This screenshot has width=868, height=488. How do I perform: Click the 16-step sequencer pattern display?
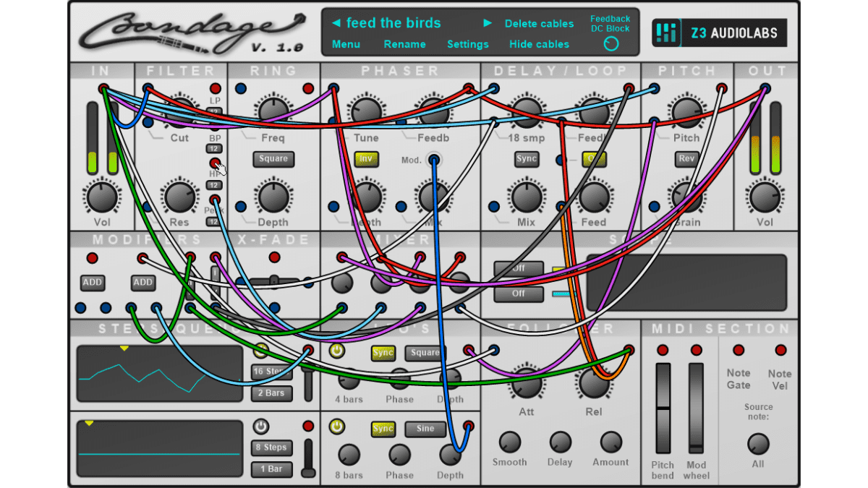159,374
